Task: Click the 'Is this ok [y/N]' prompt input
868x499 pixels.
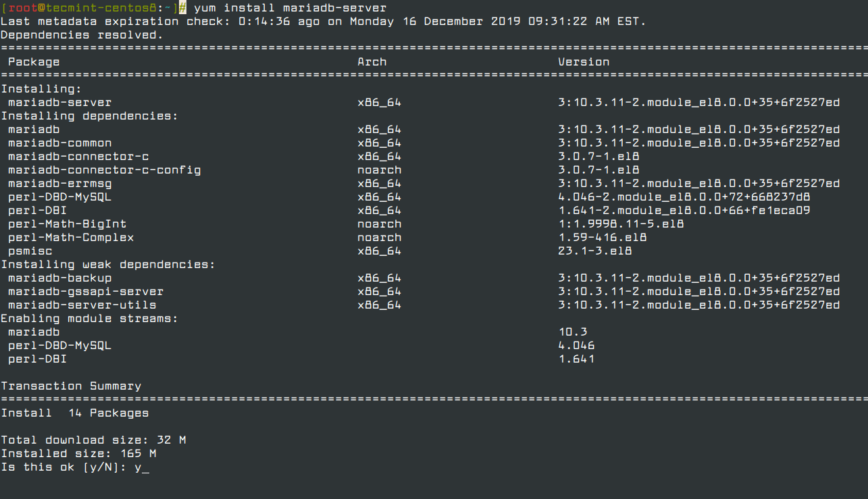Action: pyautogui.click(x=141, y=467)
